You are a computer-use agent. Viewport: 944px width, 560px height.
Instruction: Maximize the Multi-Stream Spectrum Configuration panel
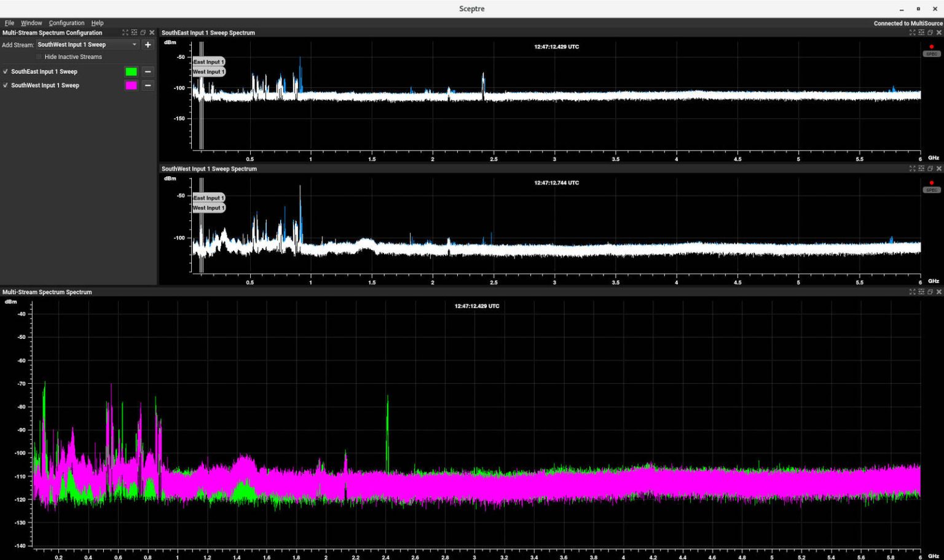124,33
